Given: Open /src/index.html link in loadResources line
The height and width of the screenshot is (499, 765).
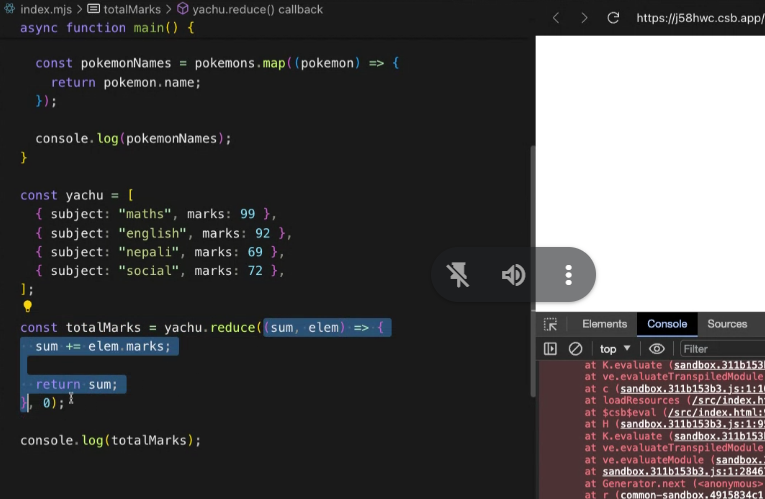Looking at the screenshot, I should (x=727, y=400).
